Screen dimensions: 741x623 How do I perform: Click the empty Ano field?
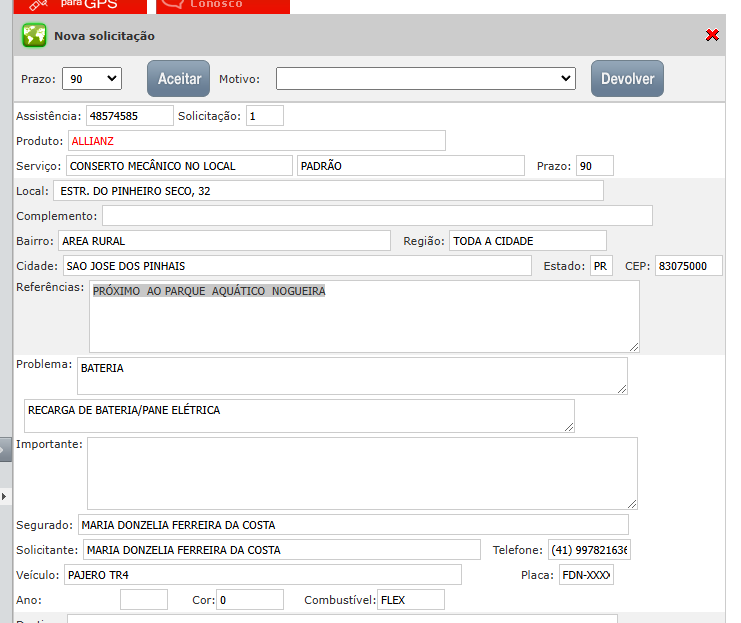(x=144, y=600)
